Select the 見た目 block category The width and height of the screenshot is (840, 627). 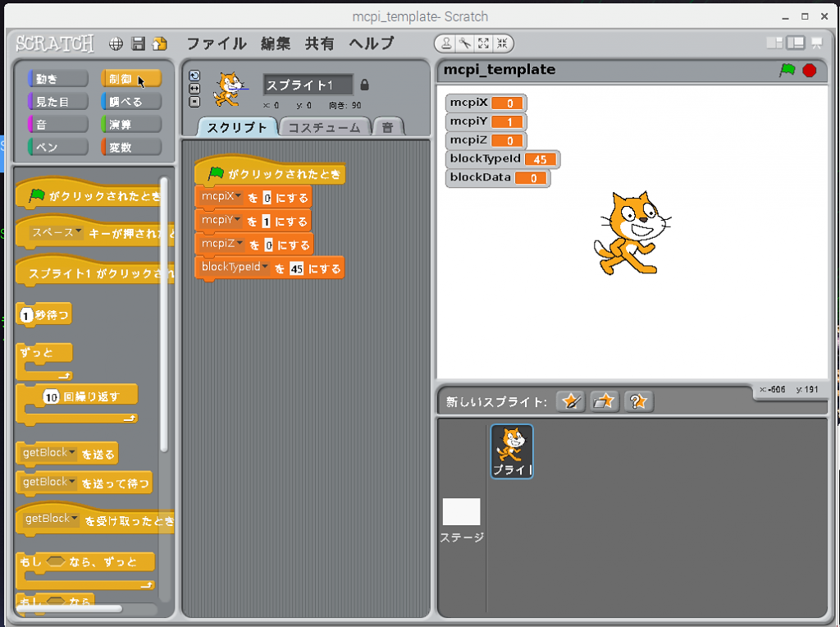tap(58, 101)
